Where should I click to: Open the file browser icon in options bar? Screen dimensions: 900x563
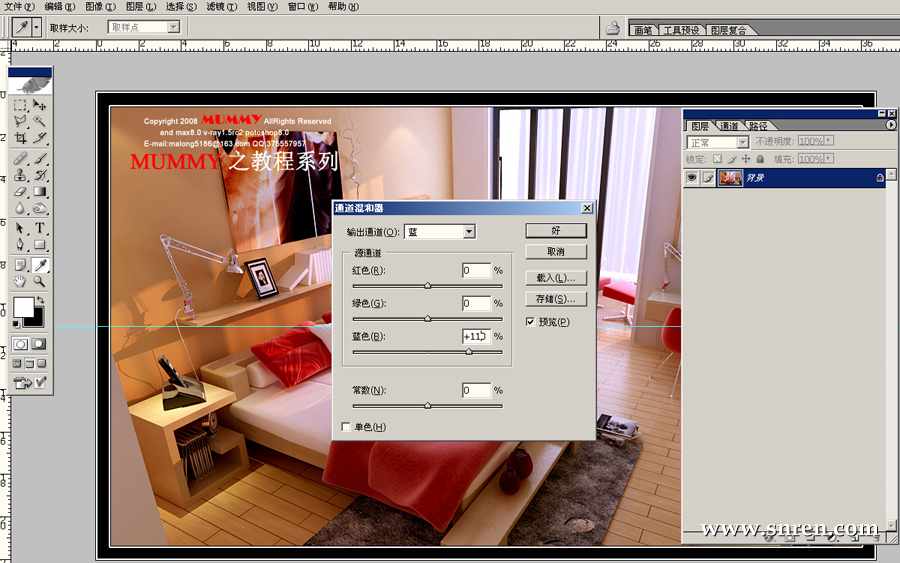(613, 27)
